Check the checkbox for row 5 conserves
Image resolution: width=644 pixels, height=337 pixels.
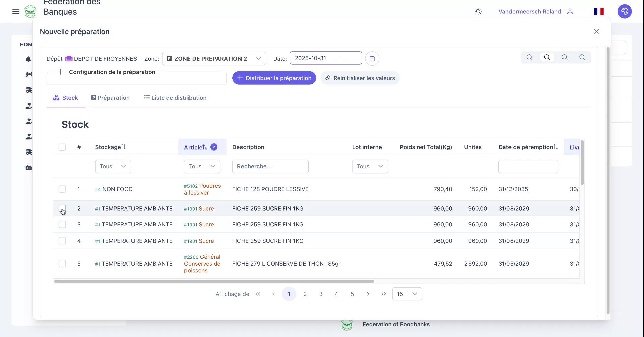(62, 264)
